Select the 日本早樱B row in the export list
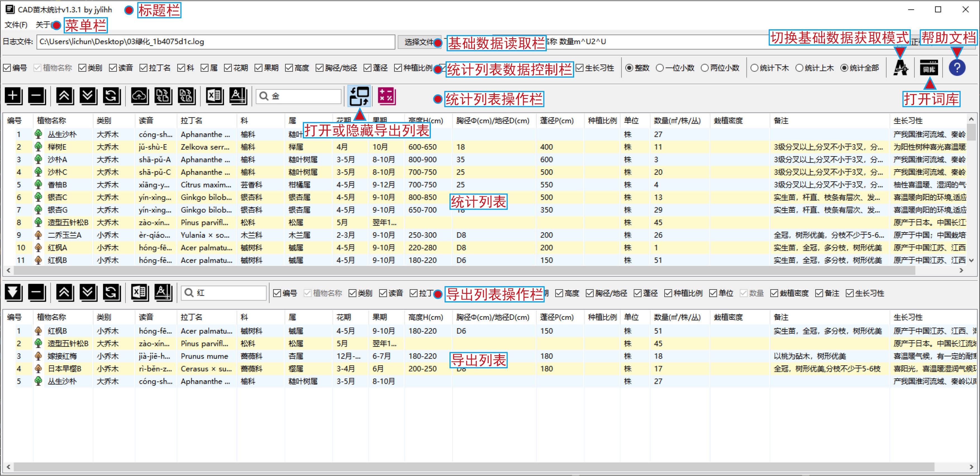This screenshot has height=476, width=980. 490,369
